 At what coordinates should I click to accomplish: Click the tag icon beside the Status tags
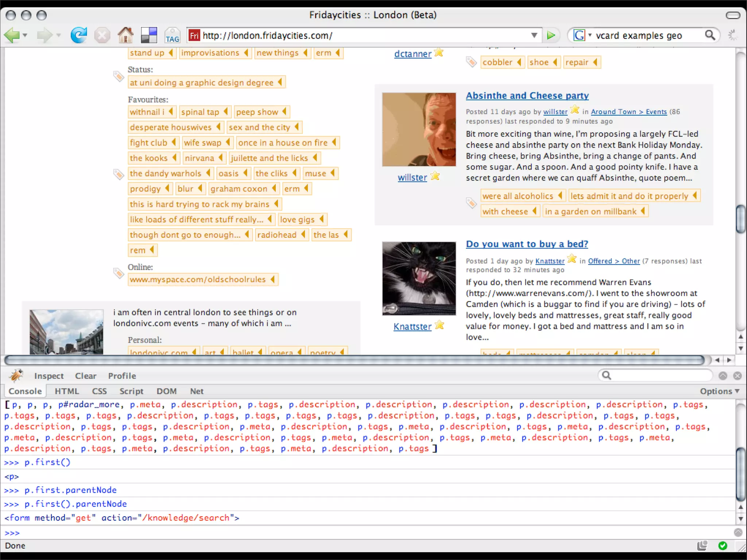pos(119,76)
